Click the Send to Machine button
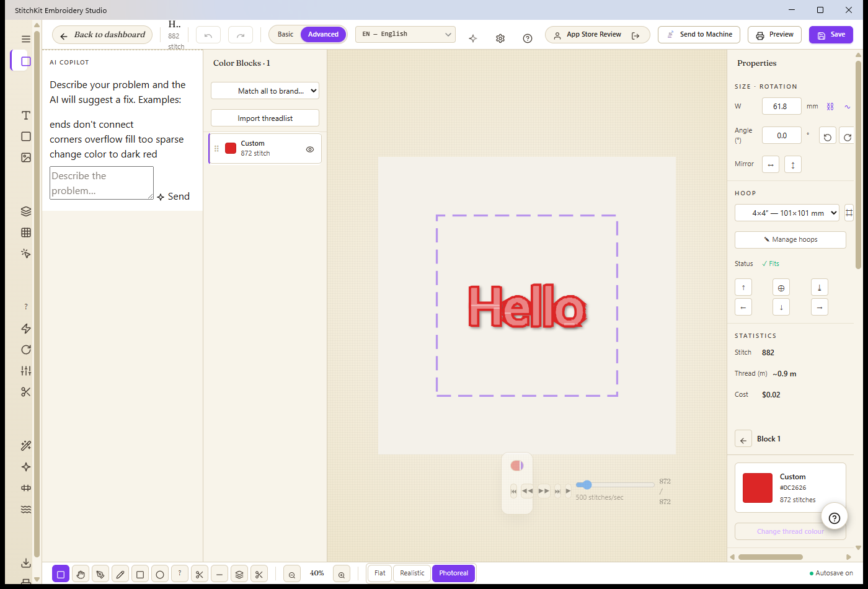Screen dimensions: 868x589 tap(699, 35)
